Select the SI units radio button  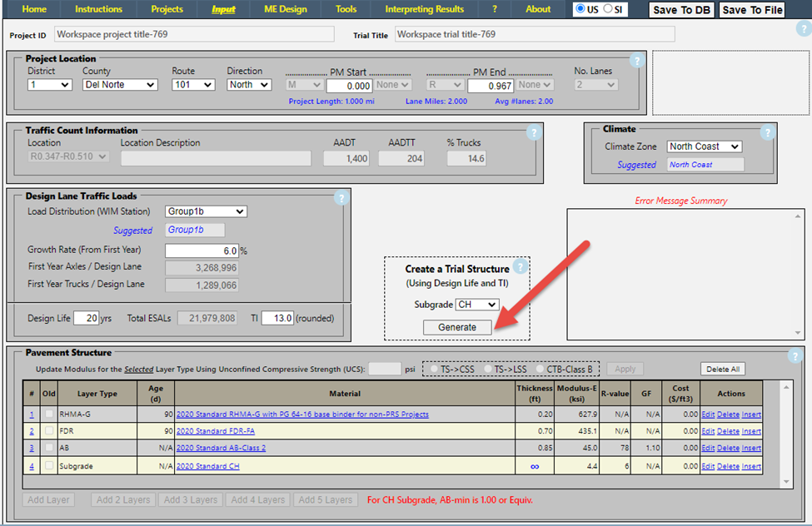coord(609,9)
